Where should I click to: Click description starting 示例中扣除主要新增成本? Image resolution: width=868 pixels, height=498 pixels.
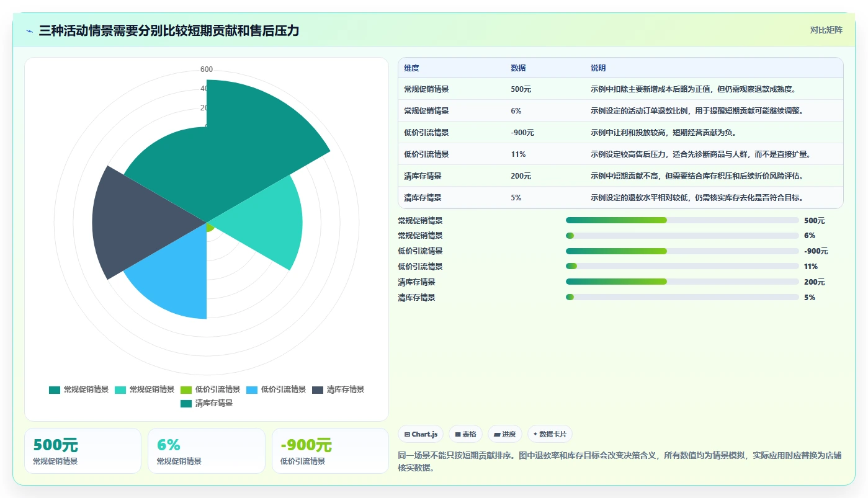click(693, 89)
